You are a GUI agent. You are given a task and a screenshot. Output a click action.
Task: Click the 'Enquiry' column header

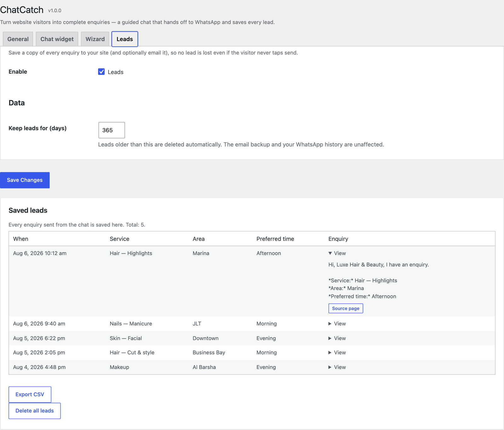click(x=338, y=239)
